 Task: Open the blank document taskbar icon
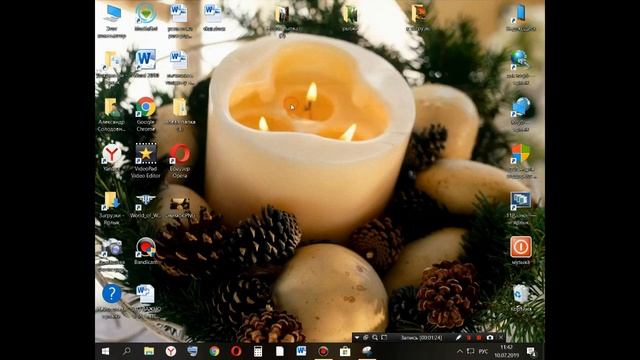click(280, 351)
